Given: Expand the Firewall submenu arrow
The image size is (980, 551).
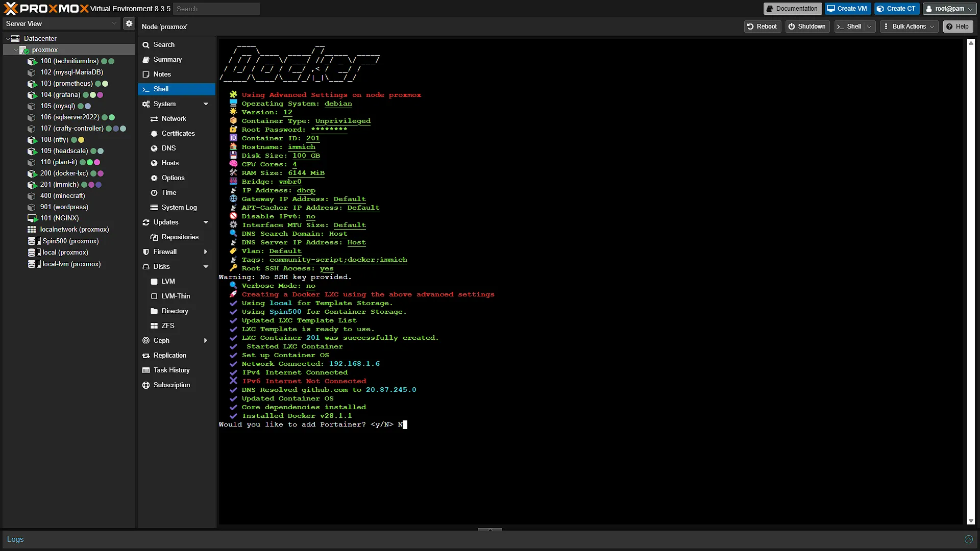Looking at the screenshot, I should point(206,252).
